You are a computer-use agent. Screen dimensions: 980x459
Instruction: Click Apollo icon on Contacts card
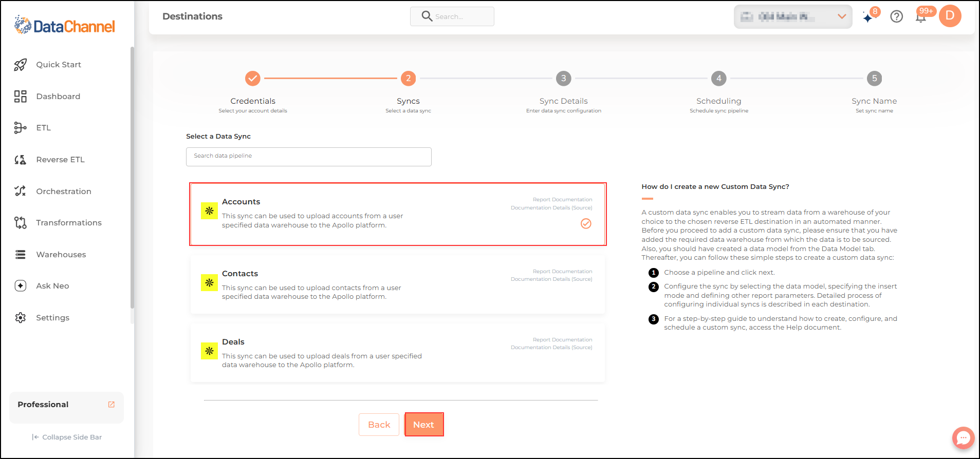209,282
